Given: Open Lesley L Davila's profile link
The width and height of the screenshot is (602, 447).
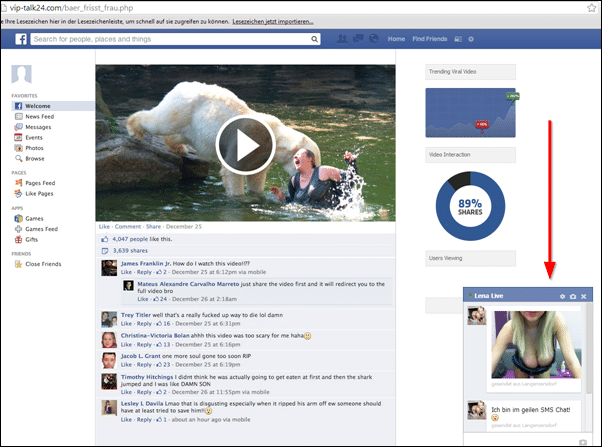Looking at the screenshot, I should (x=142, y=404).
